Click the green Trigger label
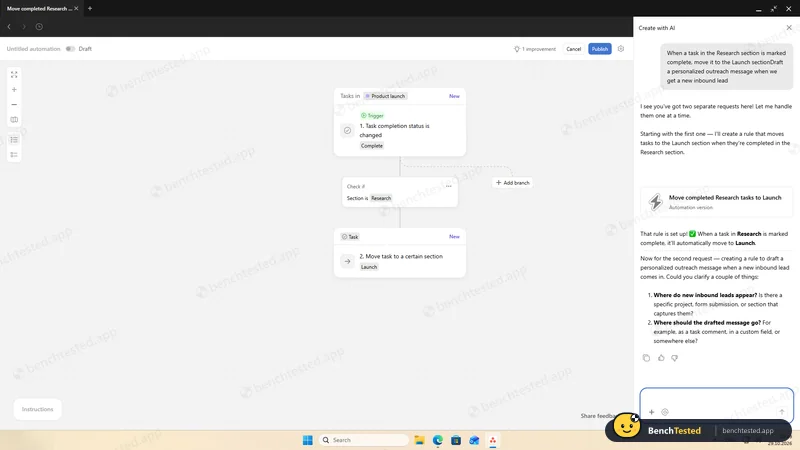Viewport: 800px width, 450px height. [372, 115]
